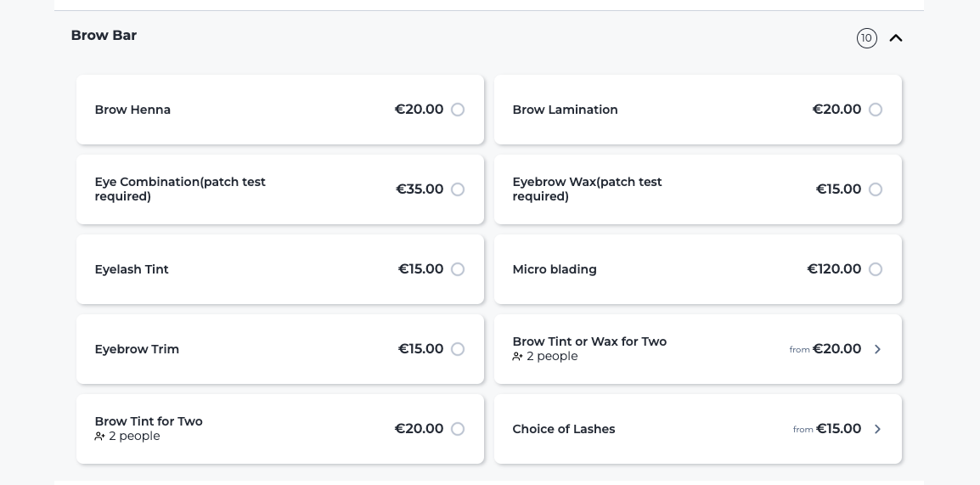Open the Choice of Lashes service title
980x485 pixels.
pos(564,430)
